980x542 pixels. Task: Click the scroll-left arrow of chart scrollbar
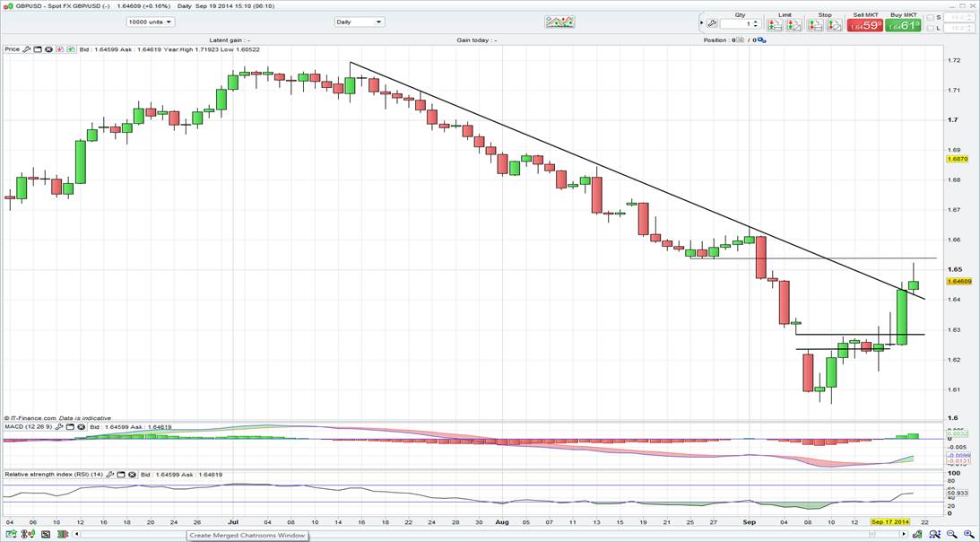click(77, 534)
